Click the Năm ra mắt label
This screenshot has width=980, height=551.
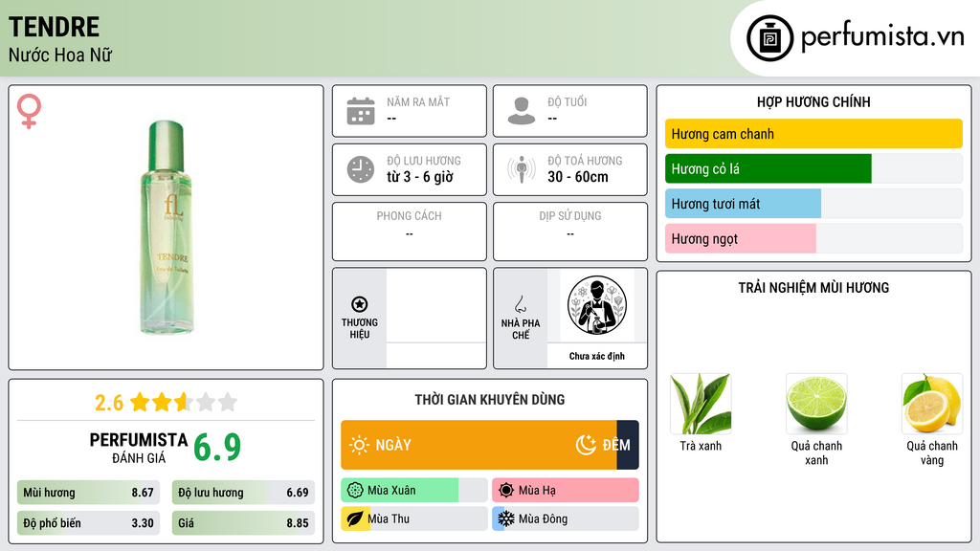pyautogui.click(x=418, y=101)
